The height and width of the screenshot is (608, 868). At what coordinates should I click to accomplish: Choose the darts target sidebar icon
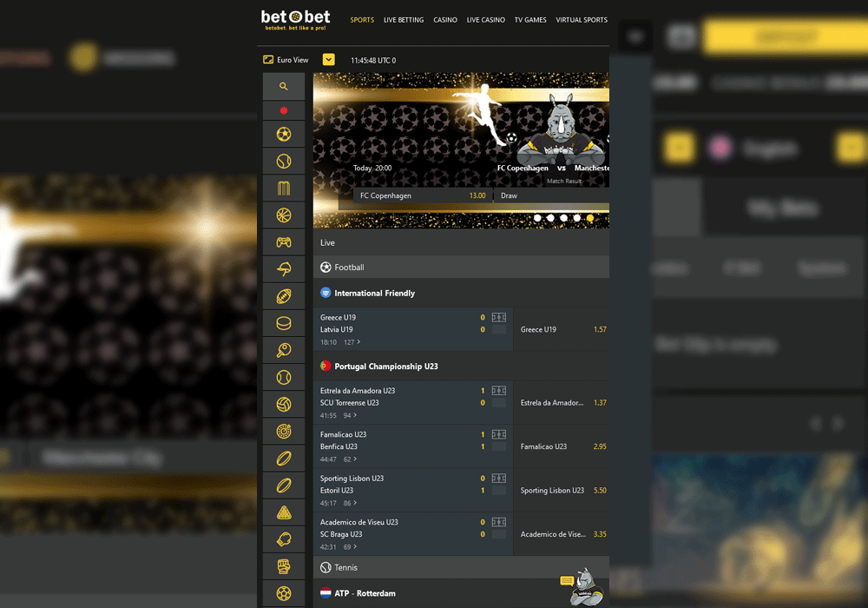[x=284, y=432]
